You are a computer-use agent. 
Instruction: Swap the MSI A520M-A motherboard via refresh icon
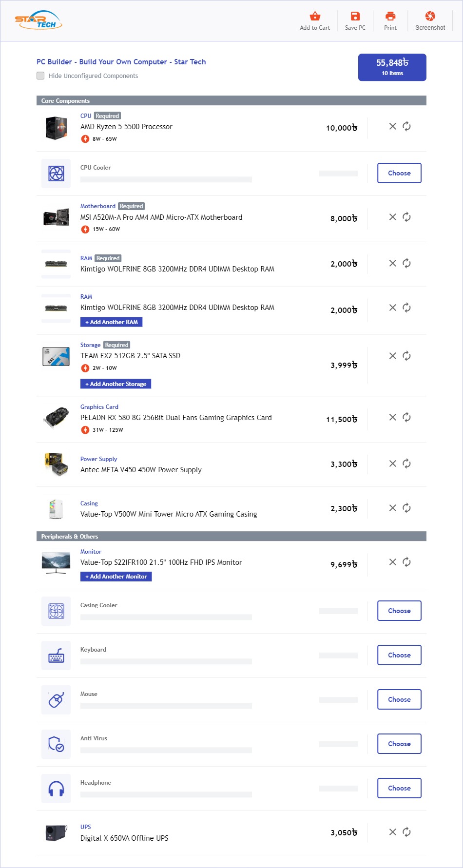[406, 217]
